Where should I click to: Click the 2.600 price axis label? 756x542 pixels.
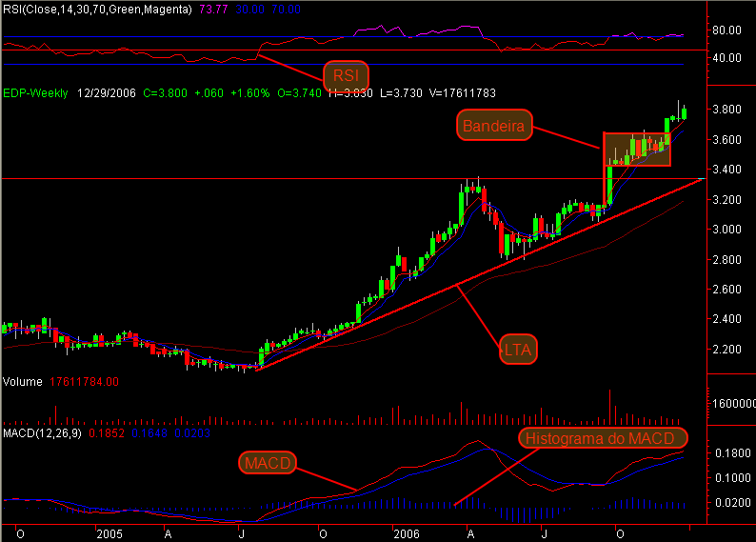pos(727,290)
